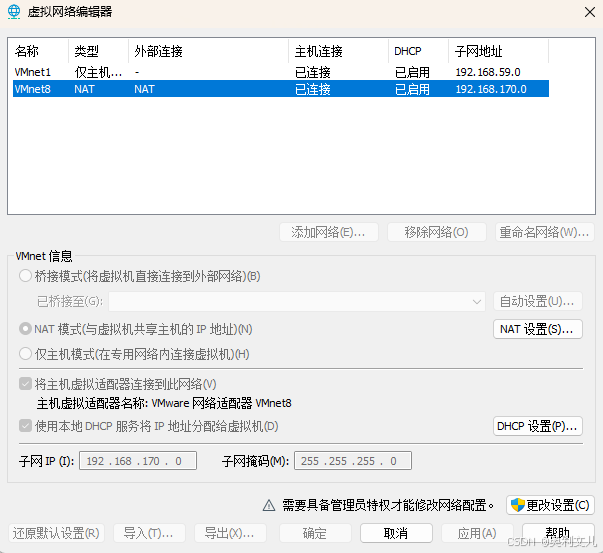Toggle 使用本地 DHCP 服务 checkbox
Viewport: 603px width, 553px height.
click(25, 426)
